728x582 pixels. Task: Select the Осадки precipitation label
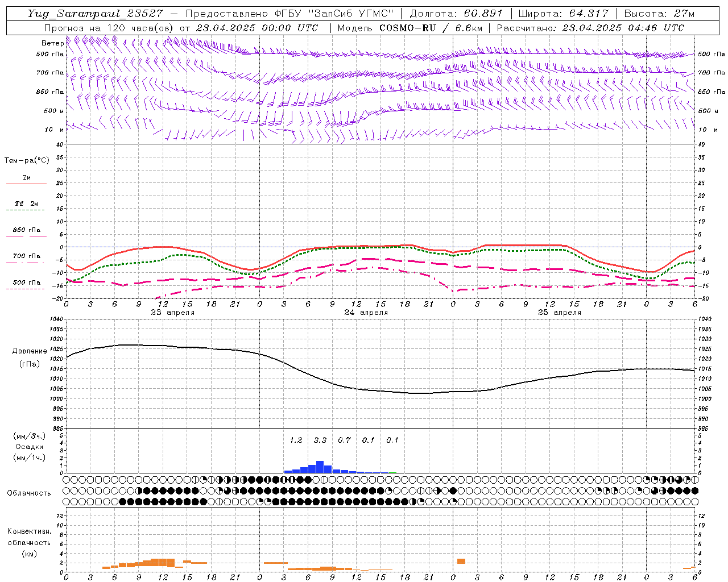(30, 447)
